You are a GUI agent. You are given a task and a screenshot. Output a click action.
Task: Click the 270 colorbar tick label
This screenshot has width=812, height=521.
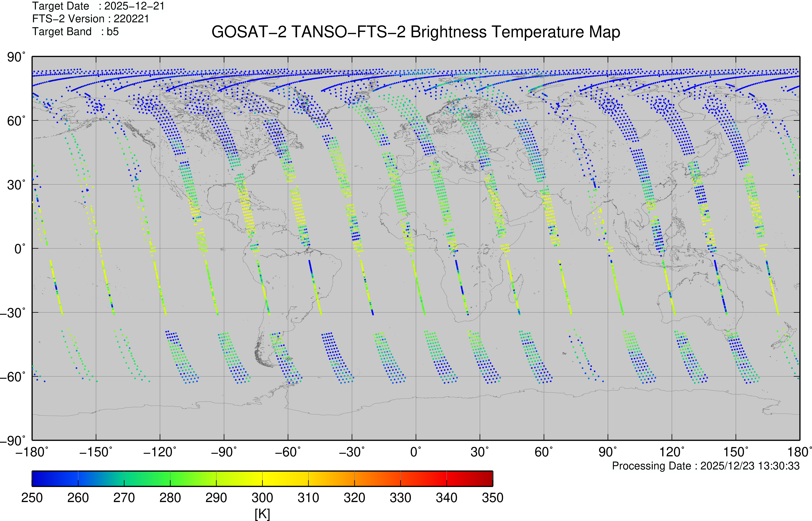(124, 498)
